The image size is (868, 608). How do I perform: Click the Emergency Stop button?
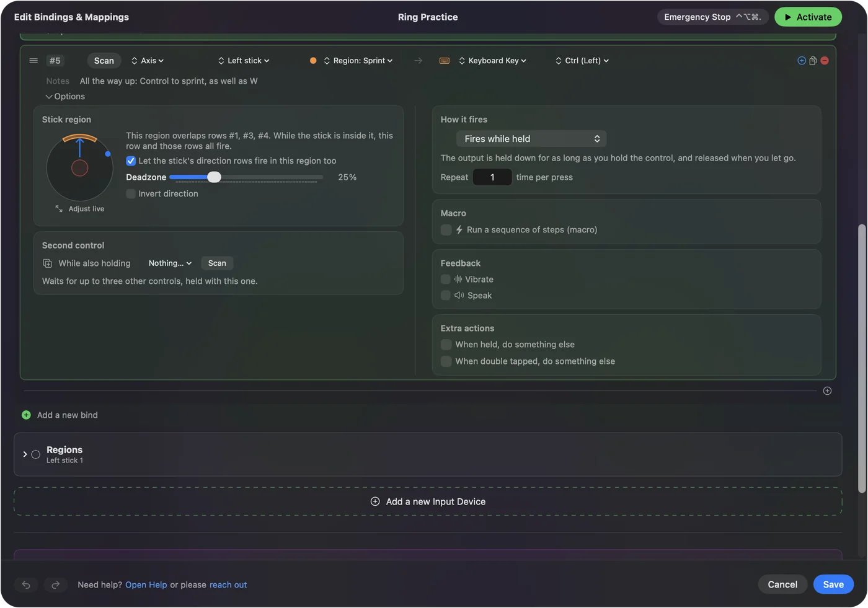click(x=712, y=17)
